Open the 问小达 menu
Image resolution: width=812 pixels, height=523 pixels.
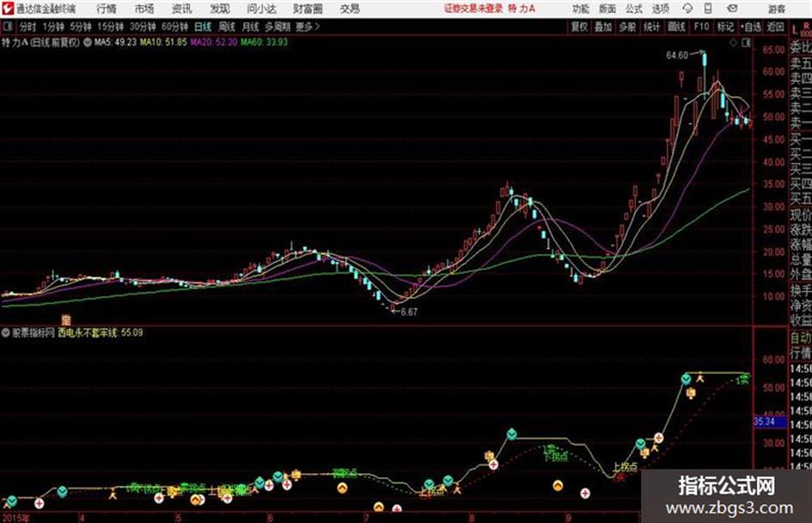[x=261, y=9]
